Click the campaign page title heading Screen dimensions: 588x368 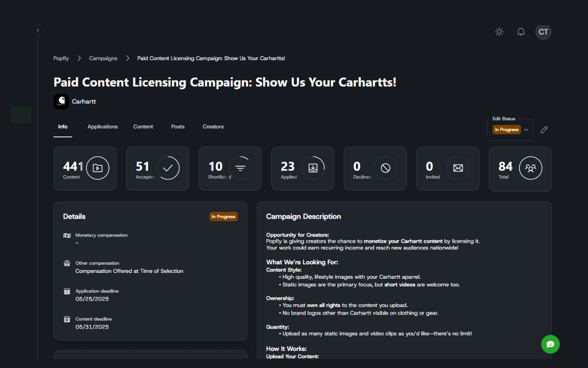(225, 82)
